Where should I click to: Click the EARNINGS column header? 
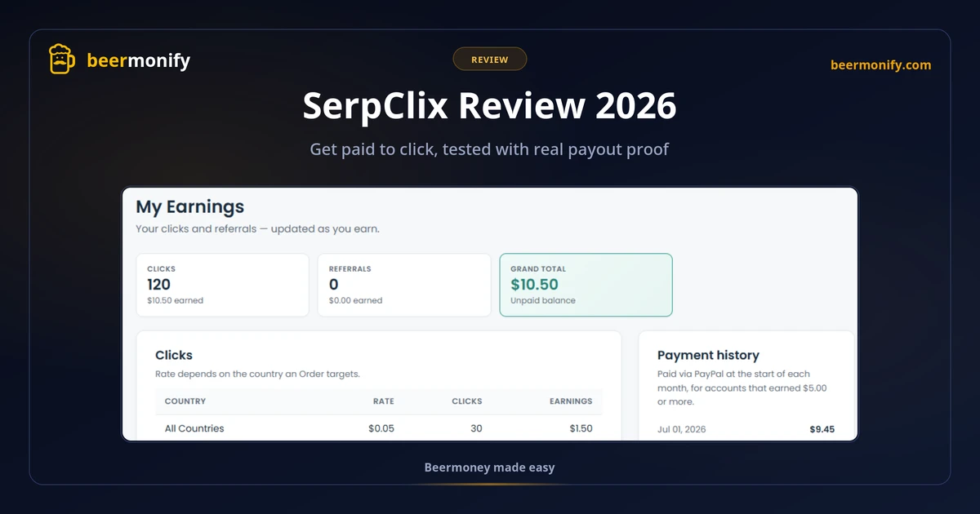571,401
